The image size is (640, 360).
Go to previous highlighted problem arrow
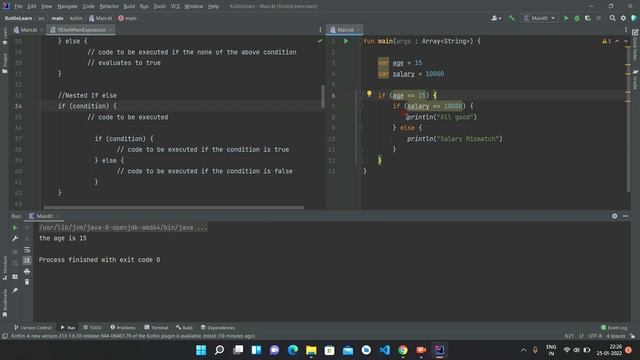pos(617,41)
